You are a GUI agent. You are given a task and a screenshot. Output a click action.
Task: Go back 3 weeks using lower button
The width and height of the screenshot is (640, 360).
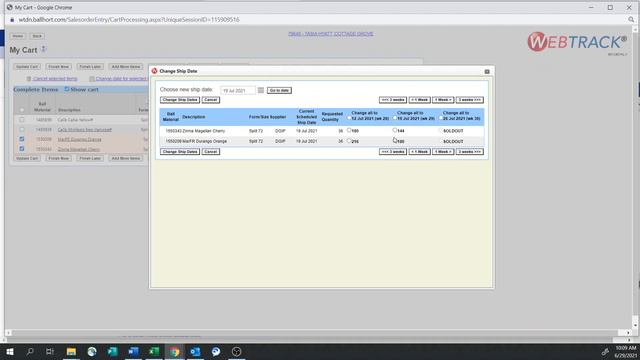click(393, 152)
